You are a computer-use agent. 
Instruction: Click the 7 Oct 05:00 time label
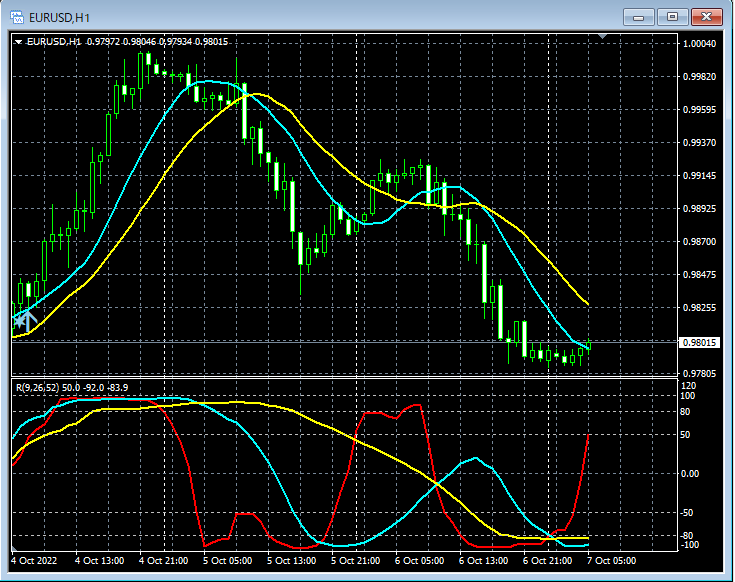point(612,560)
